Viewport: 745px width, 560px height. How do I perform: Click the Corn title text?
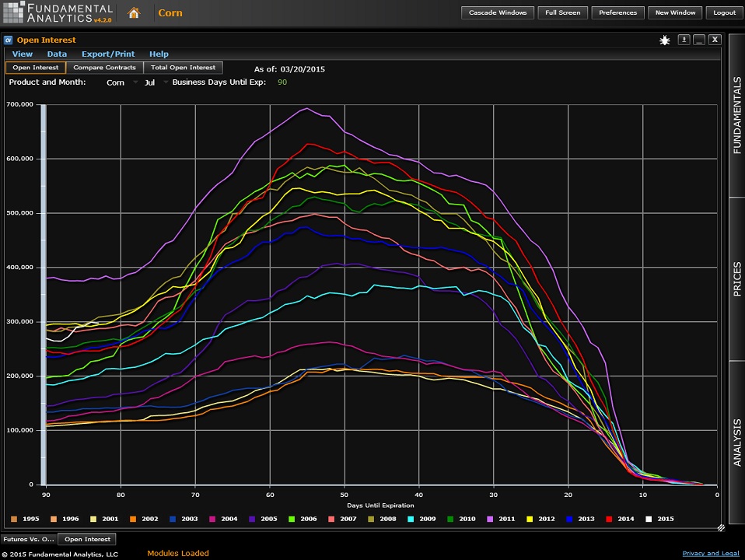point(170,13)
